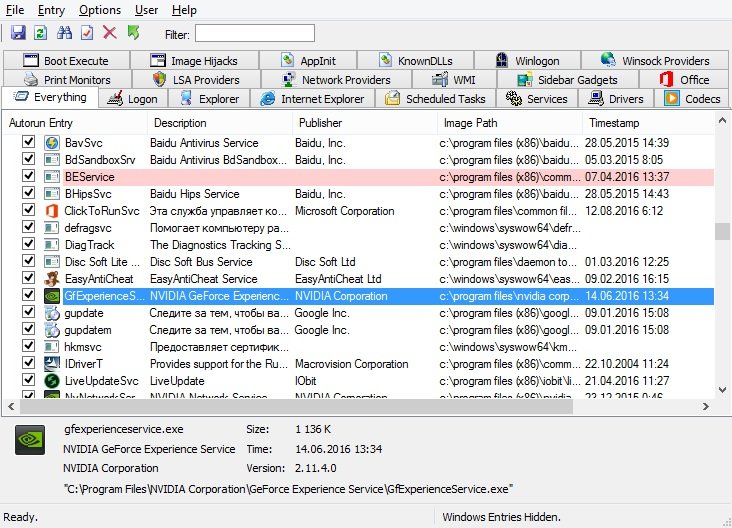Uncheck the IDriverT checkbox
This screenshot has width=732, height=528.
tap(28, 363)
